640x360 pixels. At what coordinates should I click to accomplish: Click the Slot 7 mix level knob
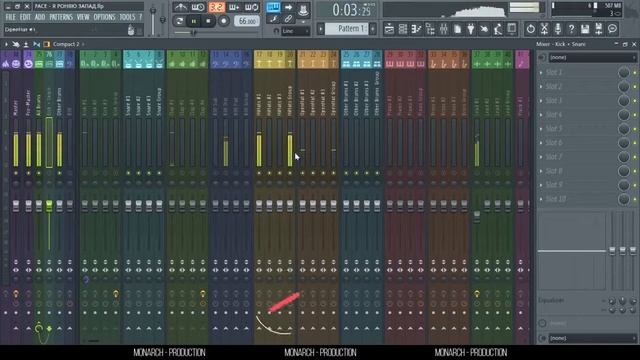tap(624, 157)
